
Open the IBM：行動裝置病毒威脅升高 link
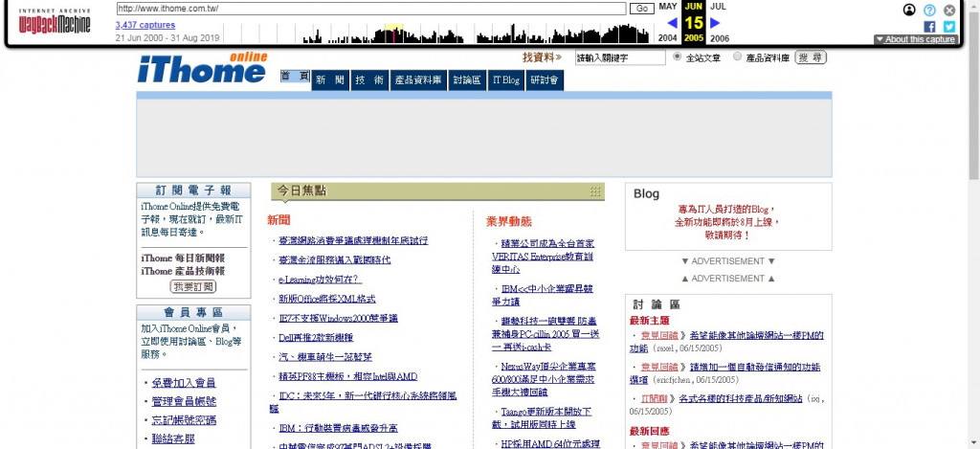point(338,428)
